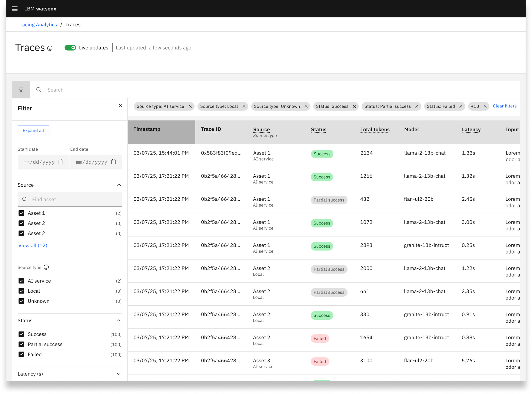Screen dimensions: 532x394
Task: Go to Tracing Analytics breadcrumb
Action: coord(37,25)
